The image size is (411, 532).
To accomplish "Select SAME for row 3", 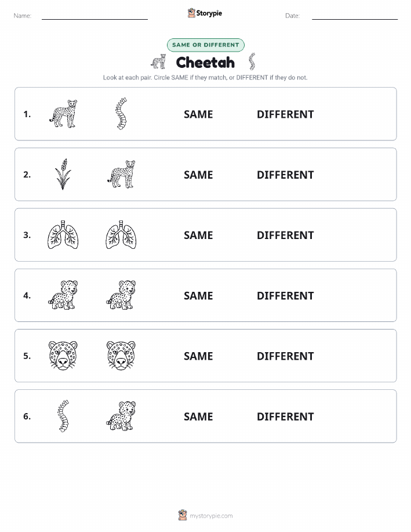I will 198,235.
